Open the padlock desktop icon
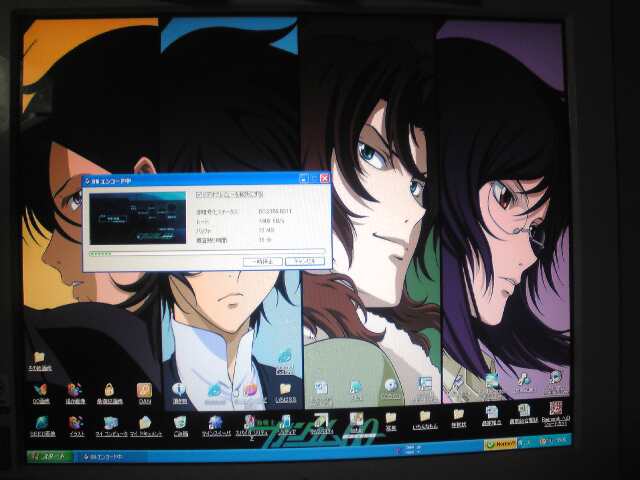The height and width of the screenshot is (480, 640). pyautogui.click(x=109, y=393)
